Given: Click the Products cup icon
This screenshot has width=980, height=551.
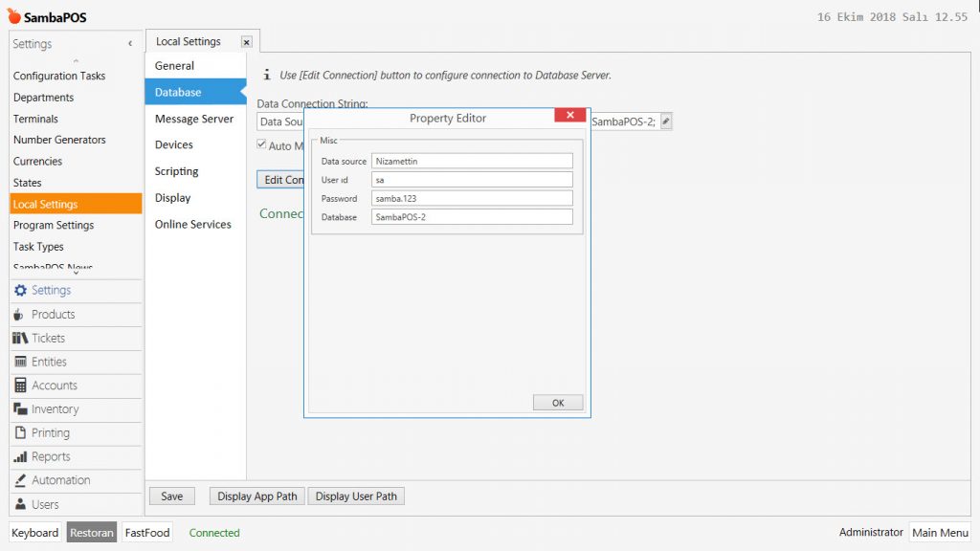Looking at the screenshot, I should (x=19, y=314).
